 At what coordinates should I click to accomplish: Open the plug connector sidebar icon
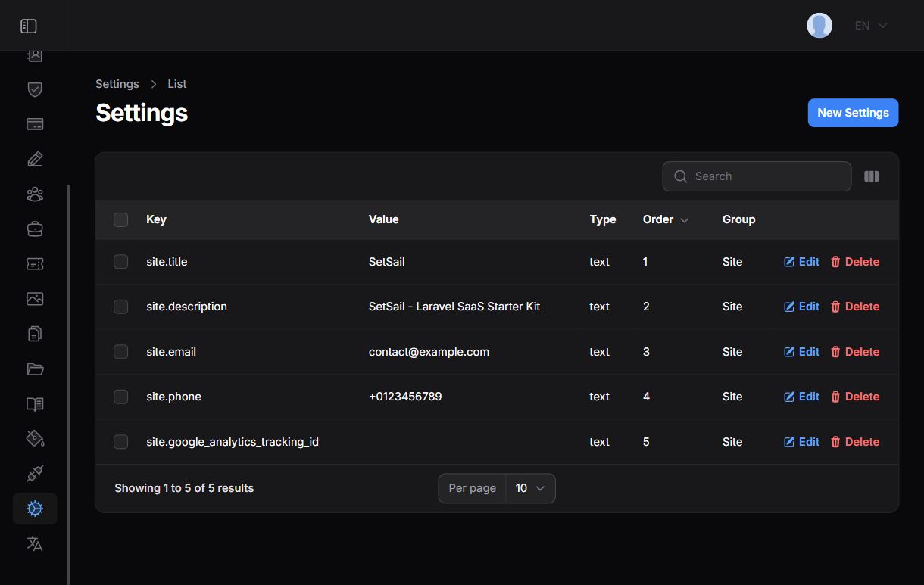(x=35, y=474)
